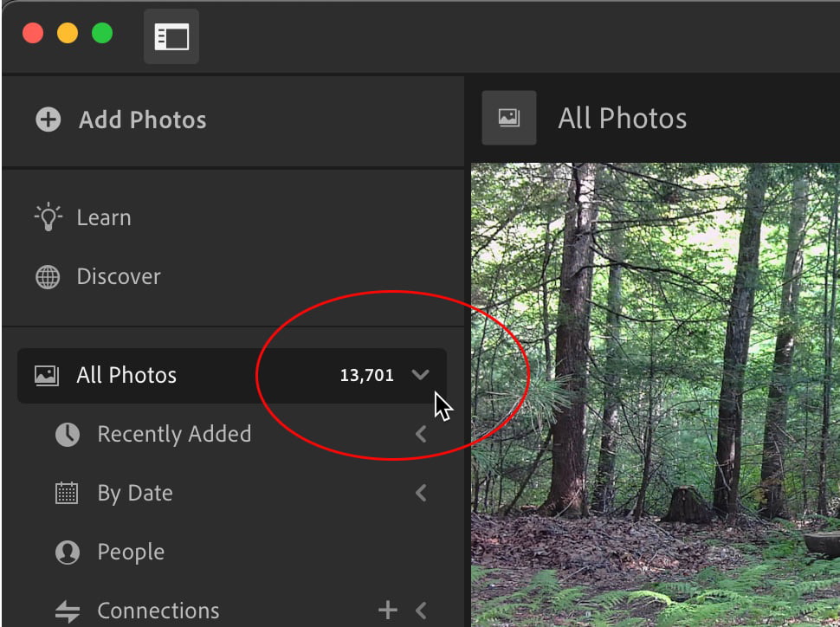
Task: Click the By Date calendar icon
Action: click(67, 493)
